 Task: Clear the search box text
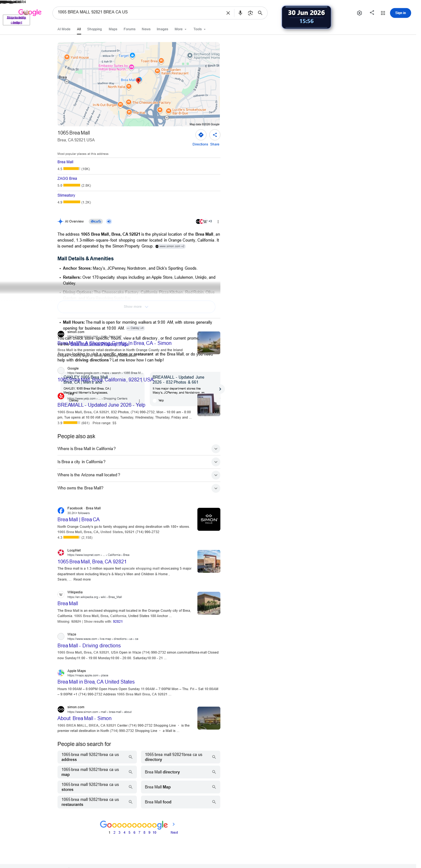pos(230,13)
